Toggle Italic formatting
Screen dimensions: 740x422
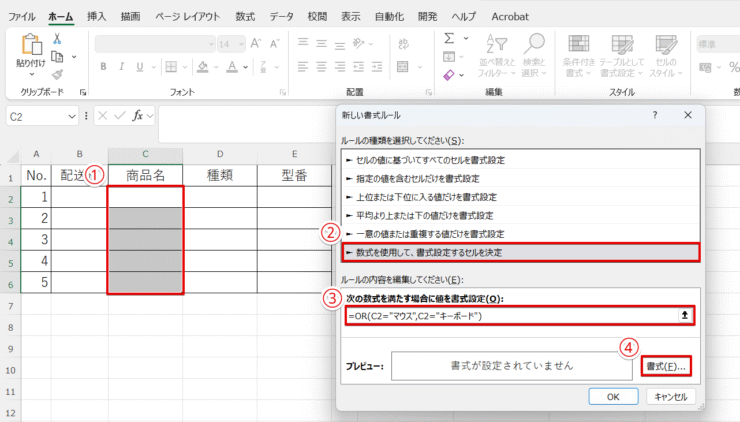(121, 67)
